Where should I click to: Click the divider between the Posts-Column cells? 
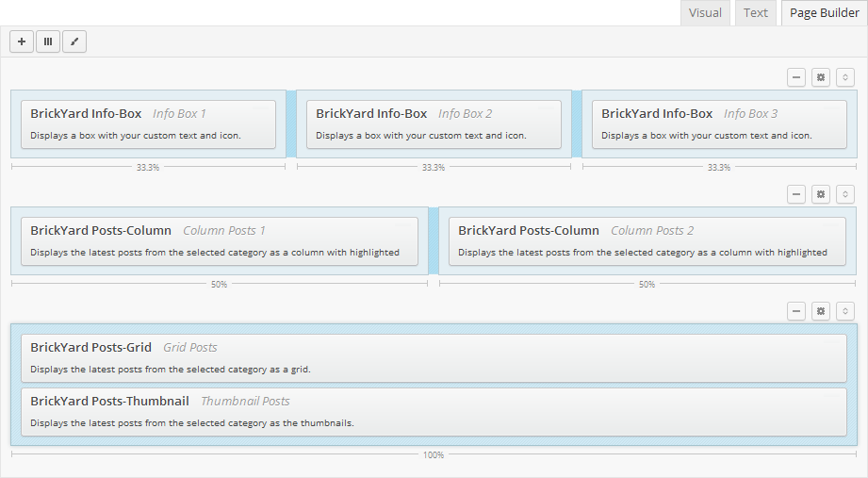(x=434, y=241)
